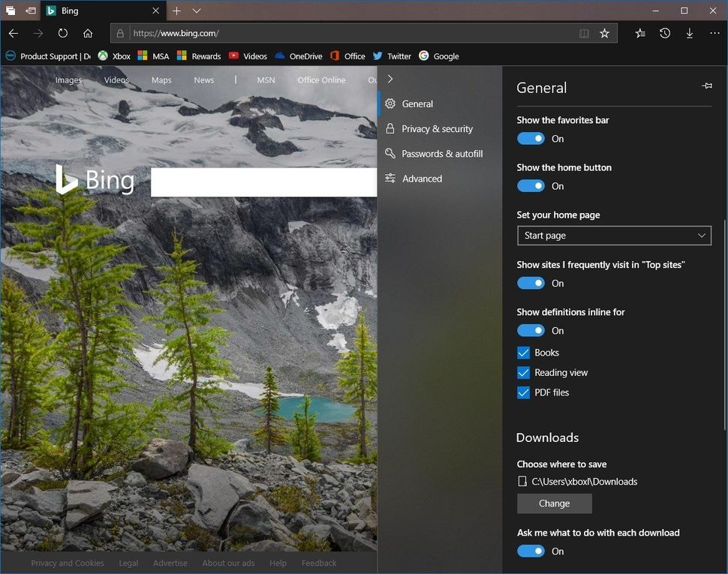This screenshot has width=728, height=574.
Task: Open the tab list dropdown arrow
Action: [x=196, y=11]
